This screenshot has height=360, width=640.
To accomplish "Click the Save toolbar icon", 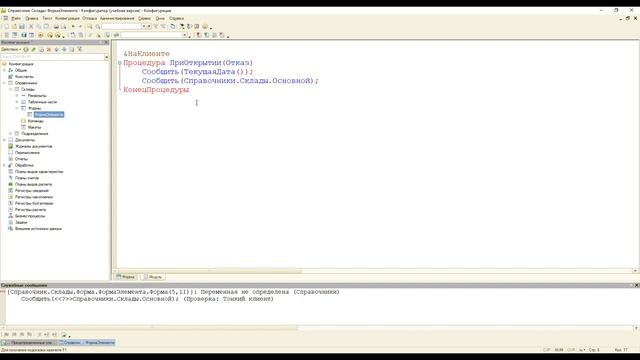I will [x=22, y=27].
